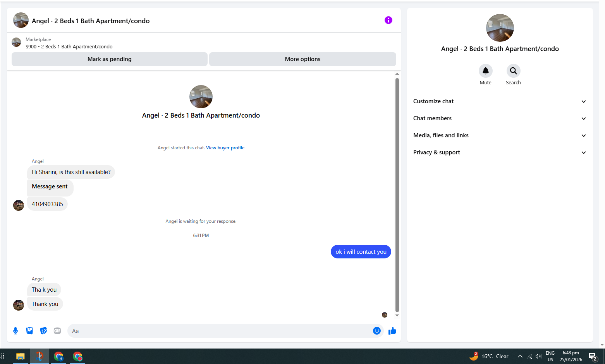
Task: Click 'Hi Sharini, is this still available?' message
Action: 71,172
